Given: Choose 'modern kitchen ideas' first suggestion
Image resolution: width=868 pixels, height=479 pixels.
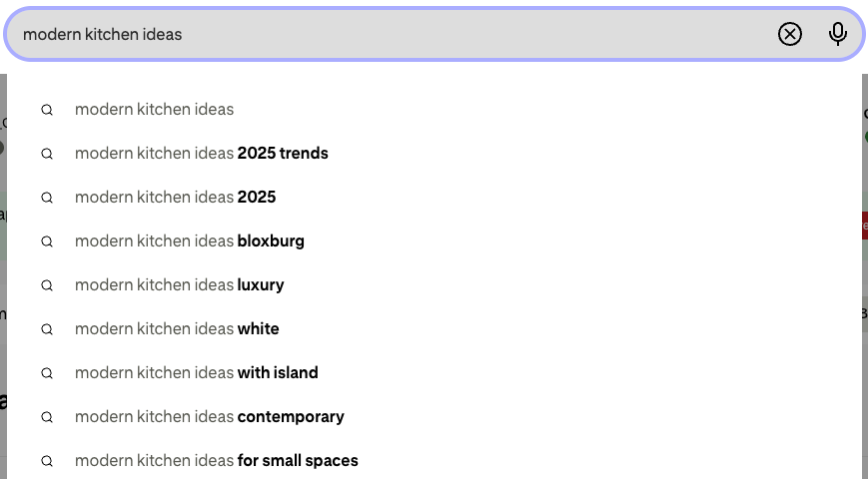Looking at the screenshot, I should pos(434,110).
